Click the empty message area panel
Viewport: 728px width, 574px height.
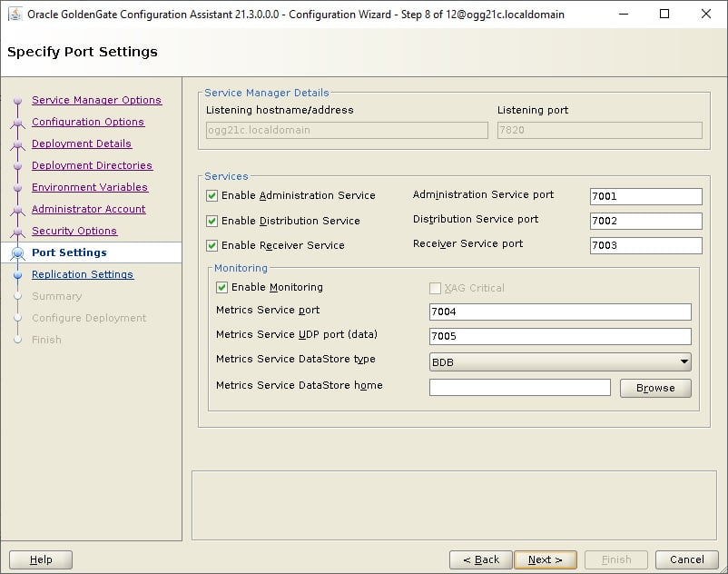[x=455, y=505]
